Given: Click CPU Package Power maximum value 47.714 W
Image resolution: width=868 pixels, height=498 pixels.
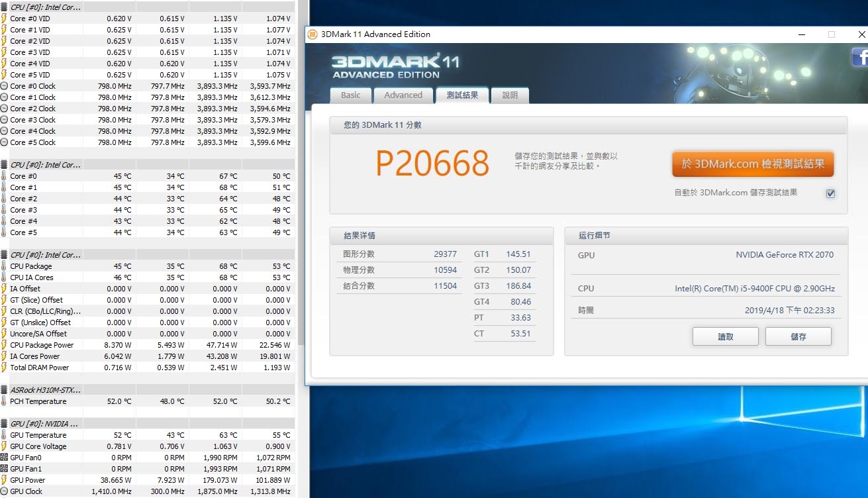Looking at the screenshot, I should coord(222,345).
